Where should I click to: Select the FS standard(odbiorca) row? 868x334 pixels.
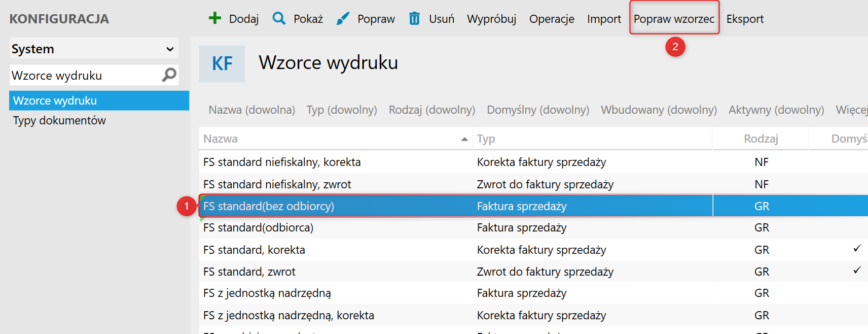pos(335,228)
